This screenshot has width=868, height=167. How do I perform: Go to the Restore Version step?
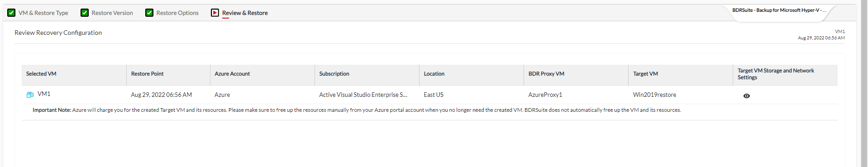112,13
